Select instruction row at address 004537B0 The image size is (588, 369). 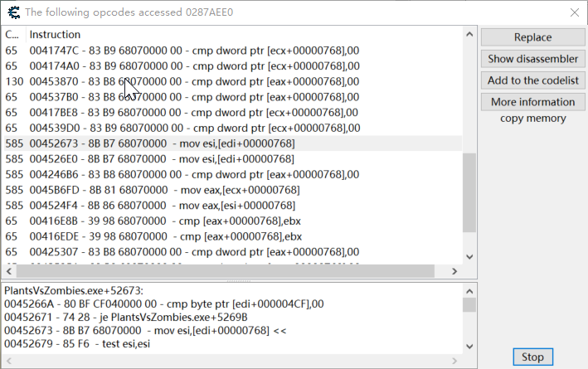click(232, 97)
